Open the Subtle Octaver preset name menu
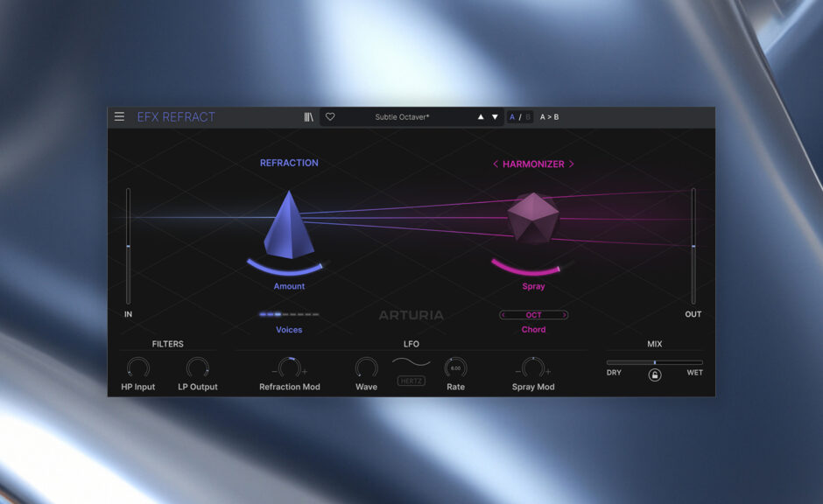The image size is (823, 504). pyautogui.click(x=402, y=116)
